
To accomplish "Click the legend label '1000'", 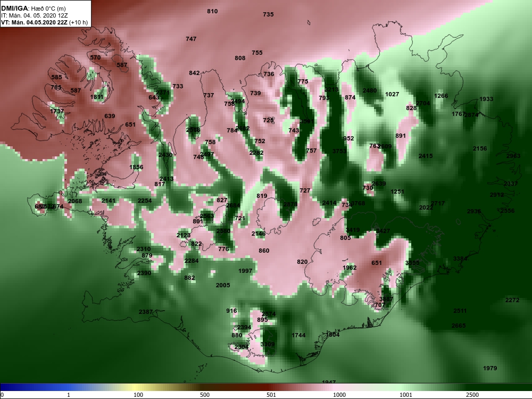I will click(339, 395).
